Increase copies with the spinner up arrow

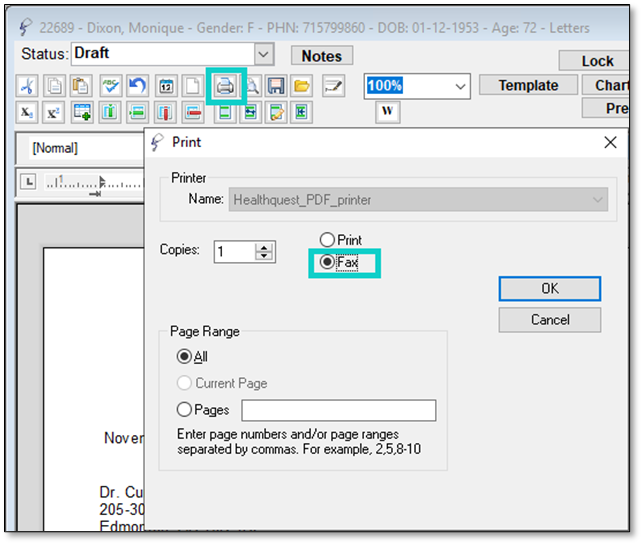(264, 246)
